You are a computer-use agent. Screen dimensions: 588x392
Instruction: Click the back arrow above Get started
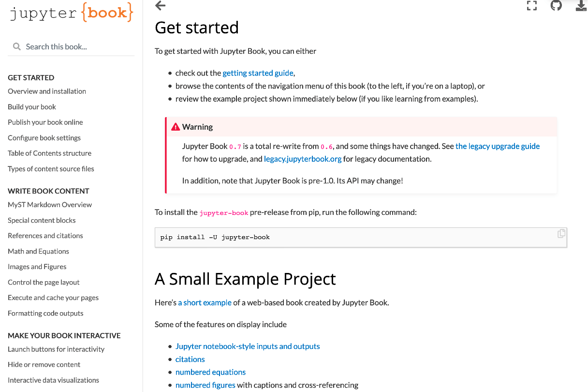160,6
